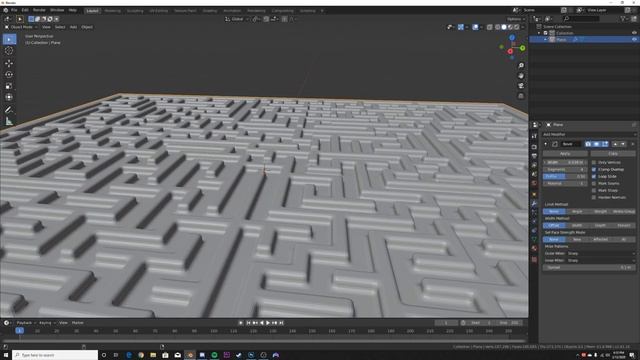The image size is (640, 360).
Task: Click the bevel Segments field
Action: [x=565, y=169]
